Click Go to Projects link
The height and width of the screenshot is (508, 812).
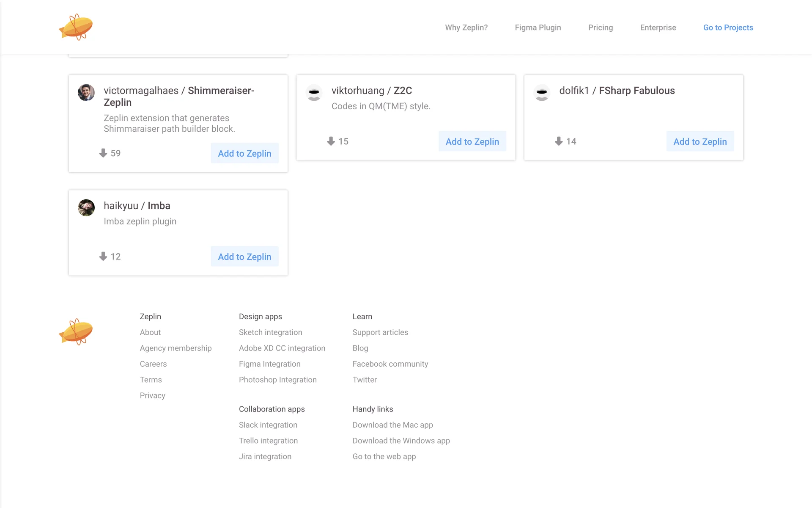coord(728,28)
